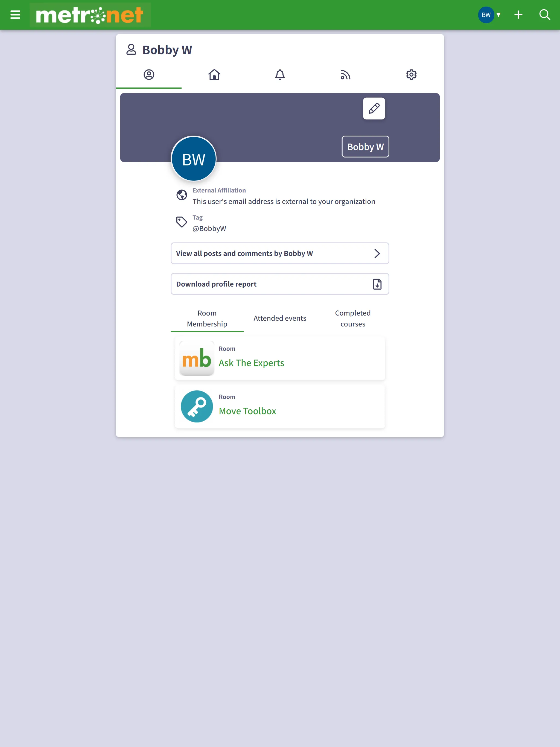
Task: Click the tag price-label icon
Action: pos(182,222)
